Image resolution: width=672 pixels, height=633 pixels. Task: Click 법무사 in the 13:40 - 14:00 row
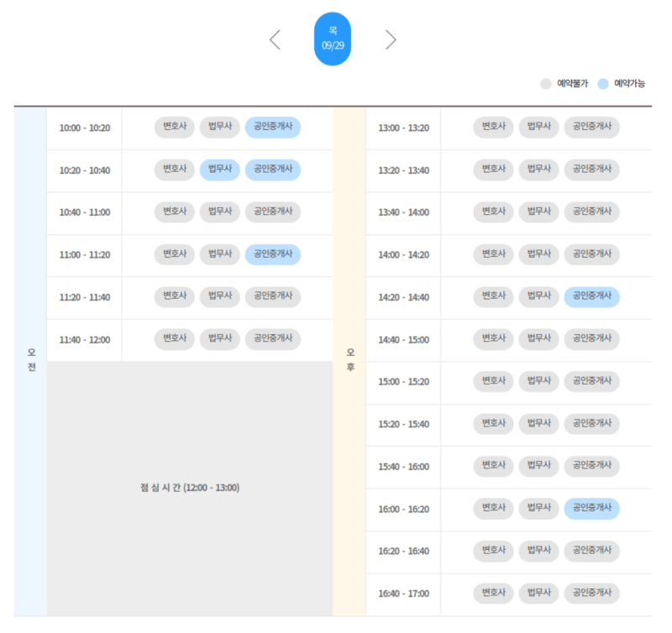pyautogui.click(x=538, y=212)
